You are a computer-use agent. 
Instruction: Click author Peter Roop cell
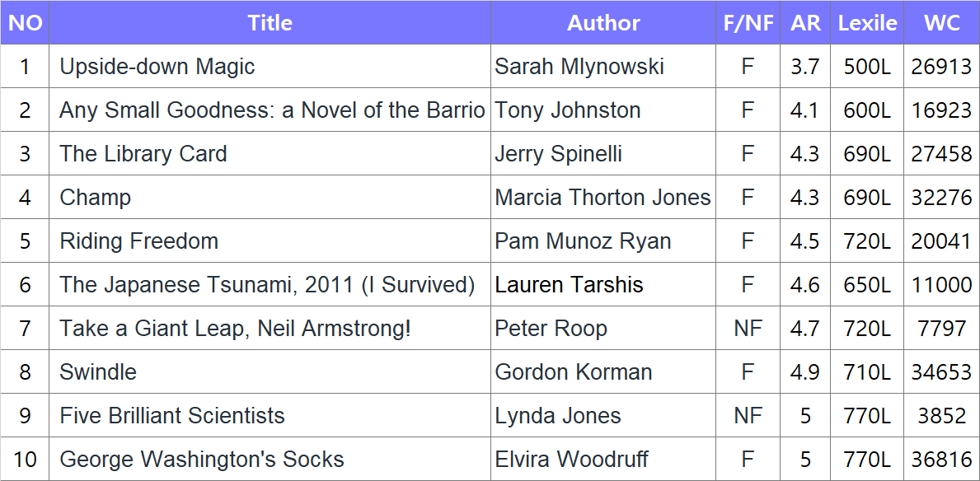tap(551, 329)
